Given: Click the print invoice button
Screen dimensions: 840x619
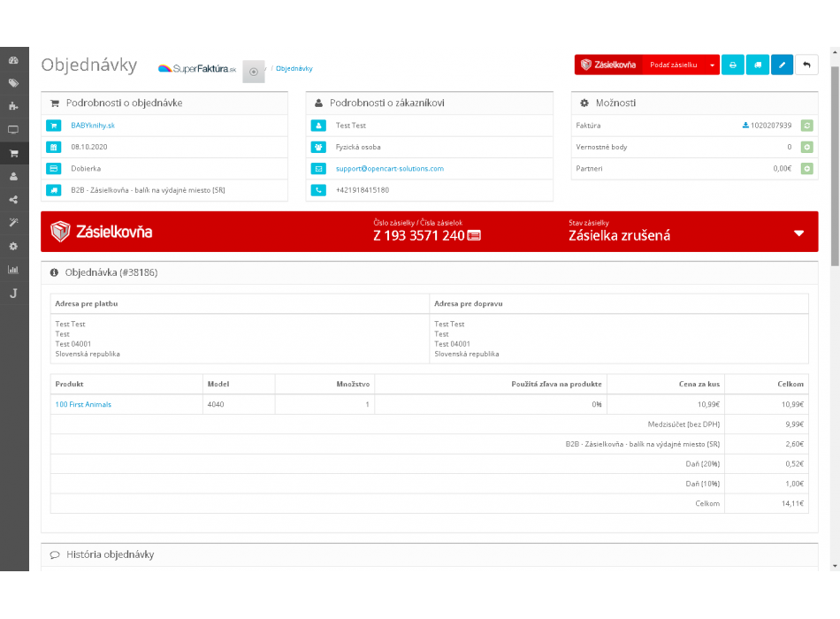Looking at the screenshot, I should click(x=732, y=65).
